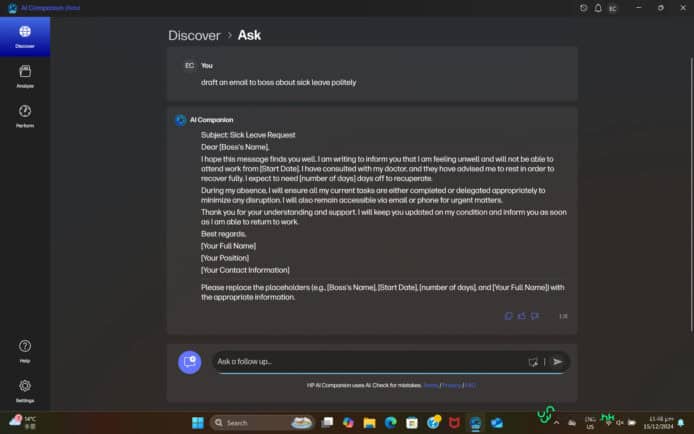Start a new chat with the purple button
This screenshot has width=694, height=434.
189,362
